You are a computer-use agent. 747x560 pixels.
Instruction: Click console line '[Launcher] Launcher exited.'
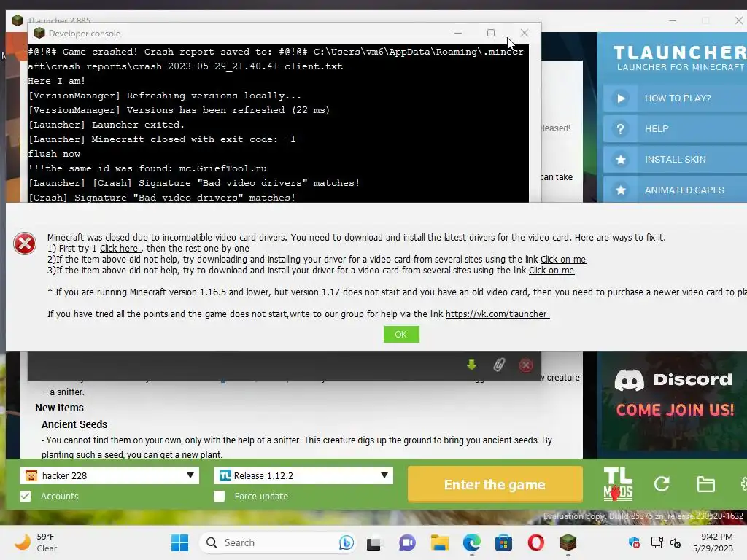coord(107,125)
